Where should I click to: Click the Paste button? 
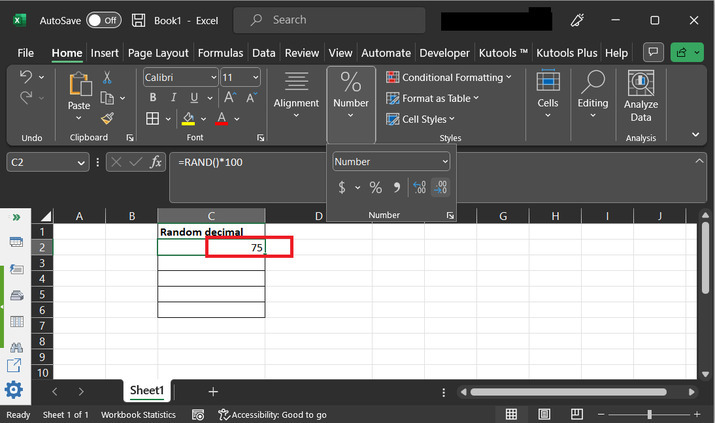click(78, 94)
